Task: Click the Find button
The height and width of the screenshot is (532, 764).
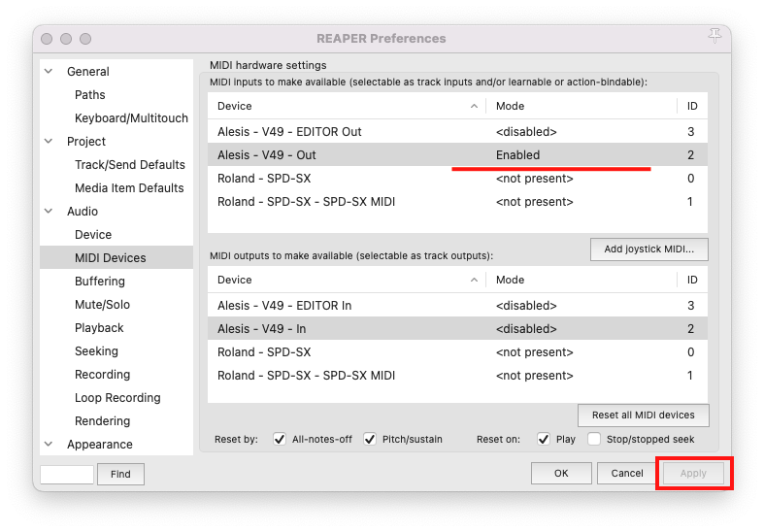Action: 120,474
